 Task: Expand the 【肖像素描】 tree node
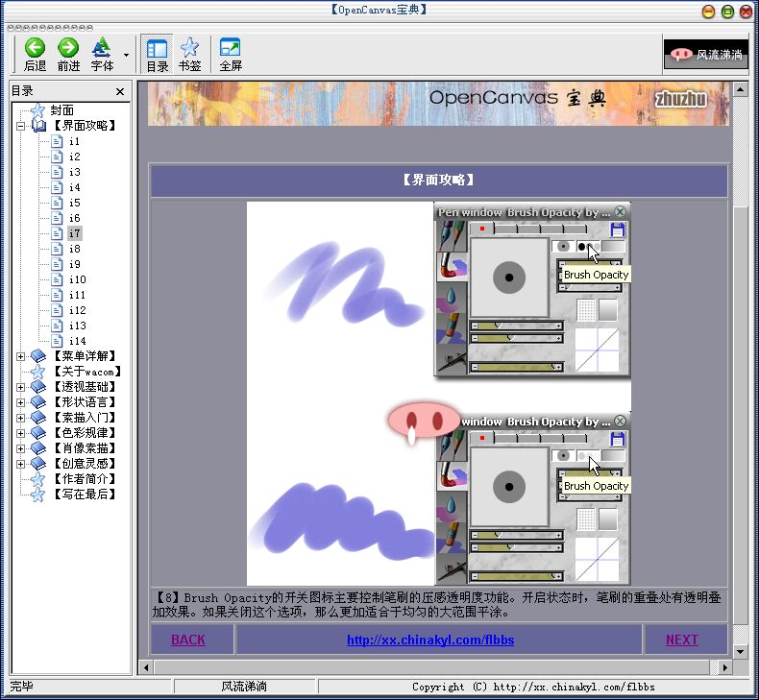(20, 448)
